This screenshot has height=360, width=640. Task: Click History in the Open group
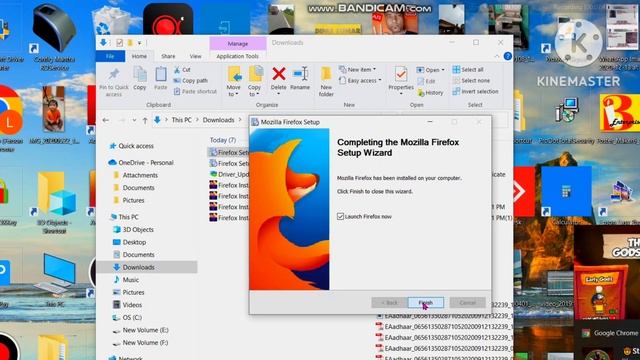coord(430,93)
